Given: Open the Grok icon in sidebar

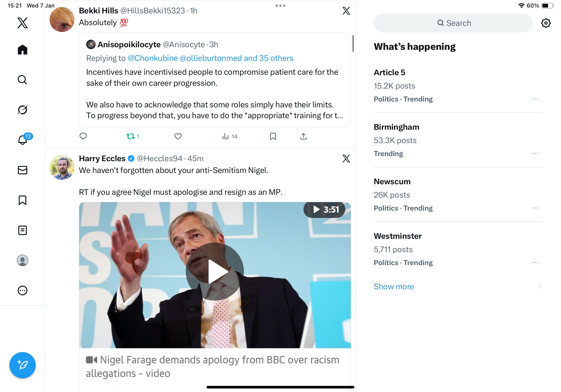Looking at the screenshot, I should coord(23,110).
